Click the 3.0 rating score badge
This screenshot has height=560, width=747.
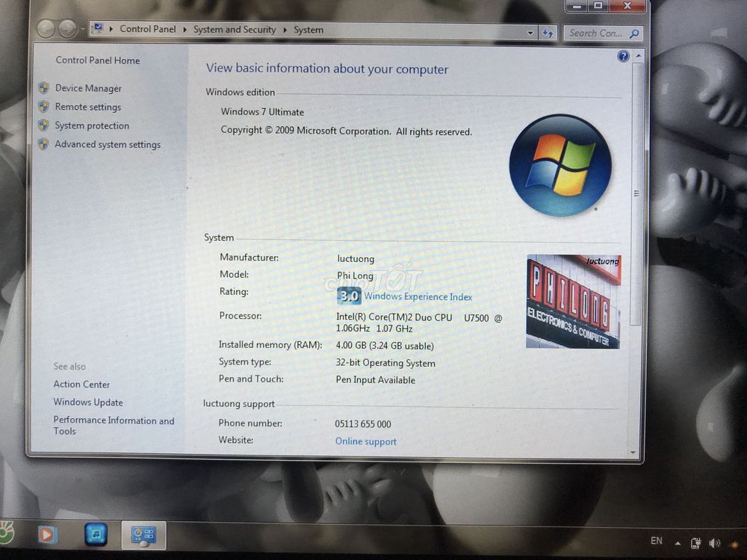[349, 296]
